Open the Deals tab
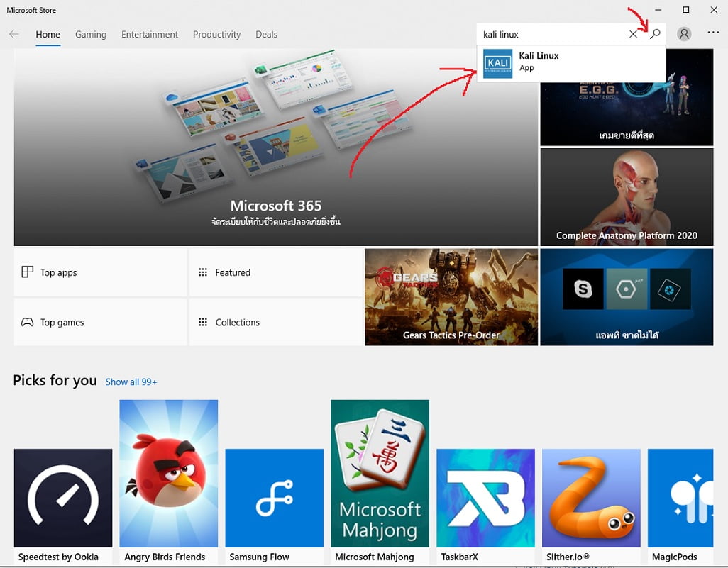 266,35
